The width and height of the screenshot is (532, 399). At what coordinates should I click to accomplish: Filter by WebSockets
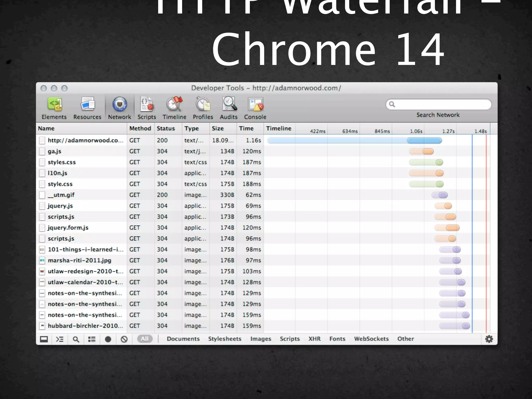pos(371,339)
